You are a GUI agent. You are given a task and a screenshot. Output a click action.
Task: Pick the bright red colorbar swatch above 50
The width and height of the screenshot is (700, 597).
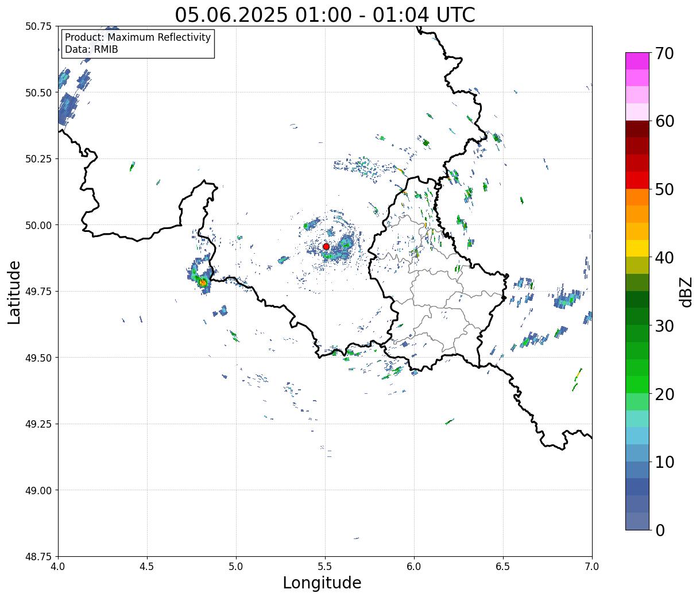pos(637,180)
